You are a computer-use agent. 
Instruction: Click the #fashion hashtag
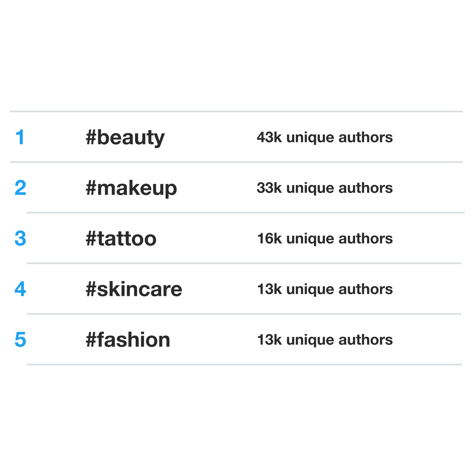[128, 339]
